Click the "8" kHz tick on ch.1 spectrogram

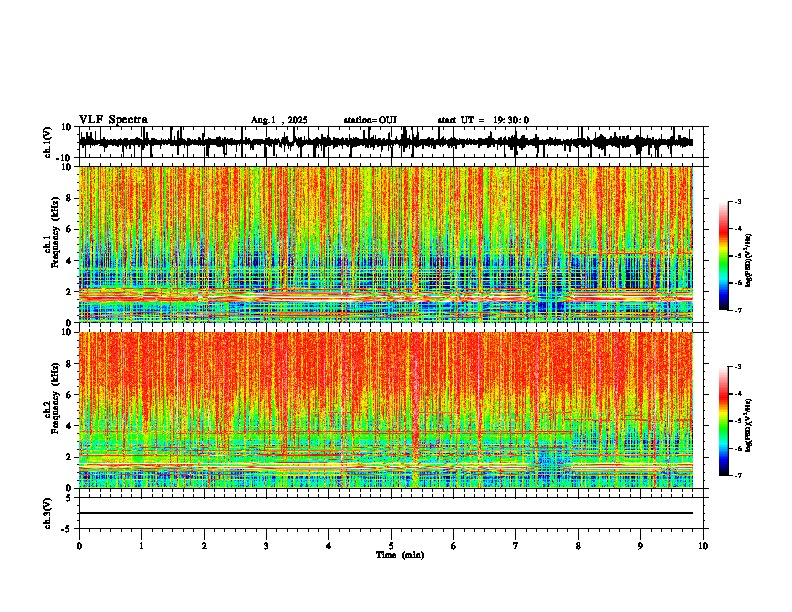(x=69, y=198)
